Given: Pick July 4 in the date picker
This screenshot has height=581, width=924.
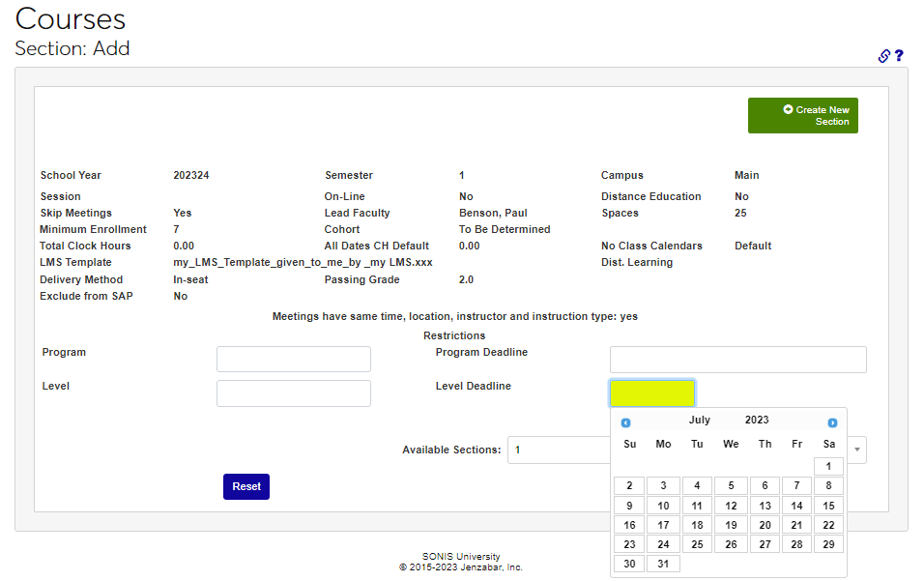Looking at the screenshot, I should (x=697, y=486).
